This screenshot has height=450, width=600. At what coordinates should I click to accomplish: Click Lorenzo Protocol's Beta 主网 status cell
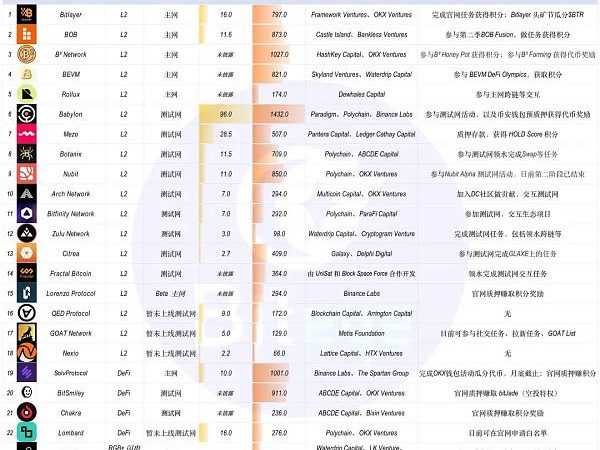[x=171, y=293]
